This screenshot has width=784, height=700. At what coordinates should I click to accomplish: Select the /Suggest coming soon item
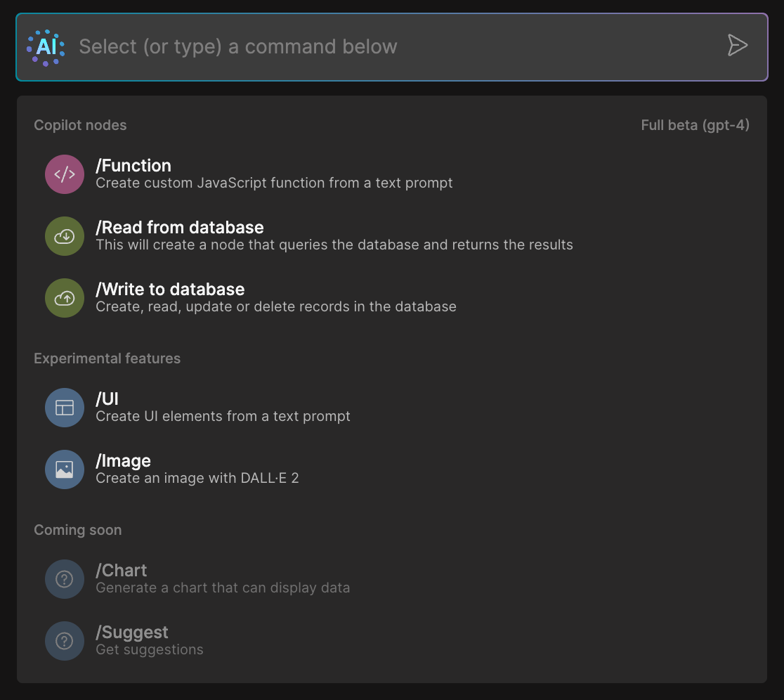(x=132, y=633)
